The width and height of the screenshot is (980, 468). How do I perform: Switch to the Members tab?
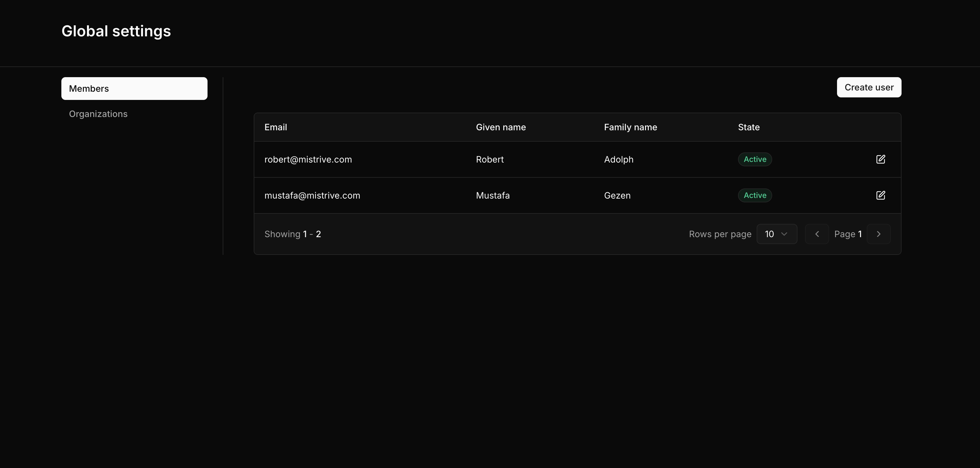pyautogui.click(x=134, y=88)
